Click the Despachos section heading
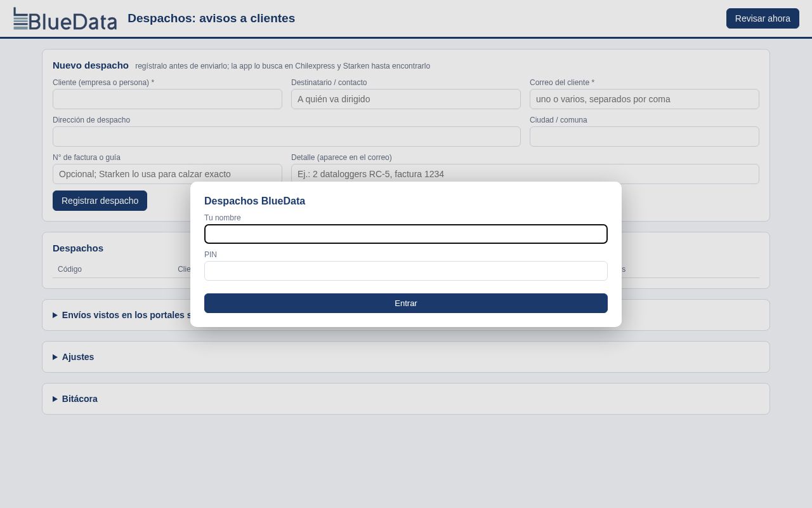Image resolution: width=812 pixels, height=508 pixels. (x=78, y=248)
